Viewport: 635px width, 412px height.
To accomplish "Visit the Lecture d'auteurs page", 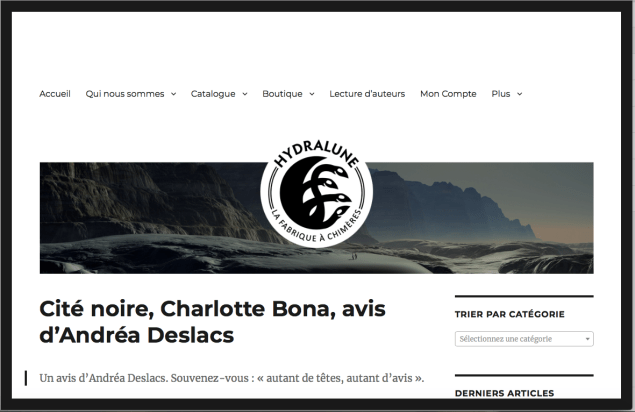I will point(367,94).
